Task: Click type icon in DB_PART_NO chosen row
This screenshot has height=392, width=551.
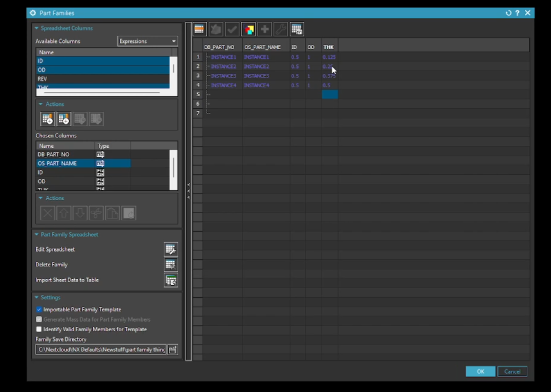Action: (100, 154)
